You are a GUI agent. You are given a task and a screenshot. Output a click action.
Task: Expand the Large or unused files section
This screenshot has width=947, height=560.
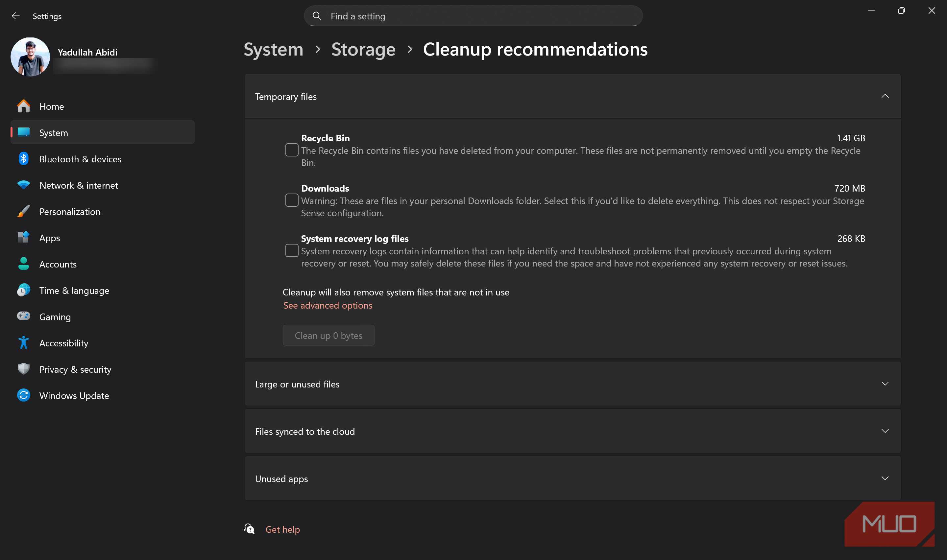coord(572,384)
